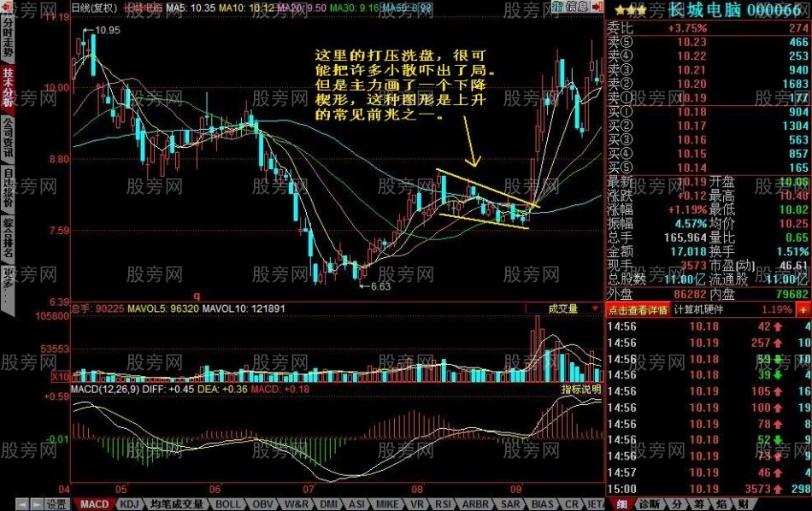Click the stock name 长城电脑 000066
Image resolution: width=812 pixels, height=511 pixels.
(735, 10)
